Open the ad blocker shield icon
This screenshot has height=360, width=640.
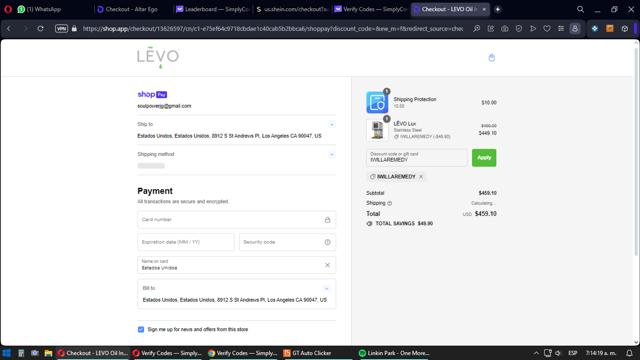tap(519, 29)
